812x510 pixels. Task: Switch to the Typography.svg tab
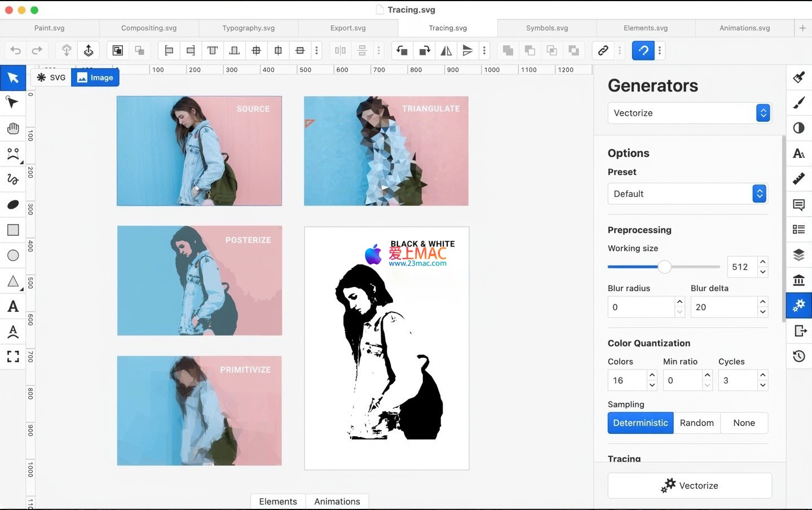248,28
